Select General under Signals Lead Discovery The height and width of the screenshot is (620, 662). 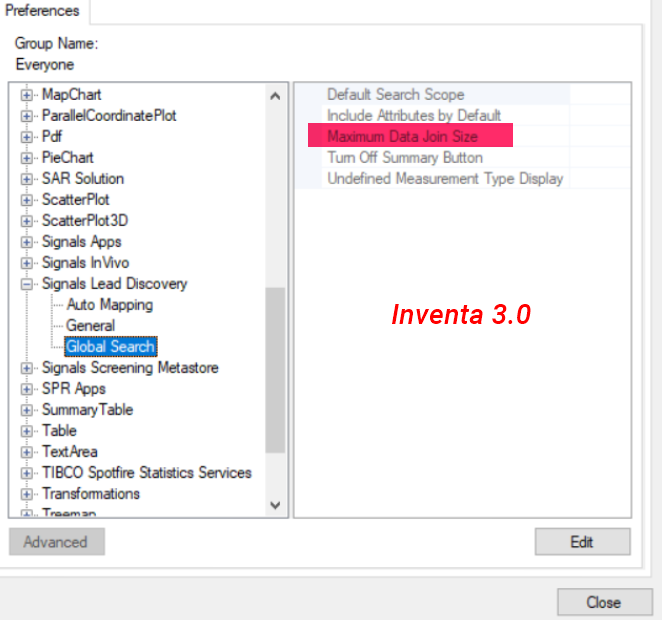[x=90, y=326]
